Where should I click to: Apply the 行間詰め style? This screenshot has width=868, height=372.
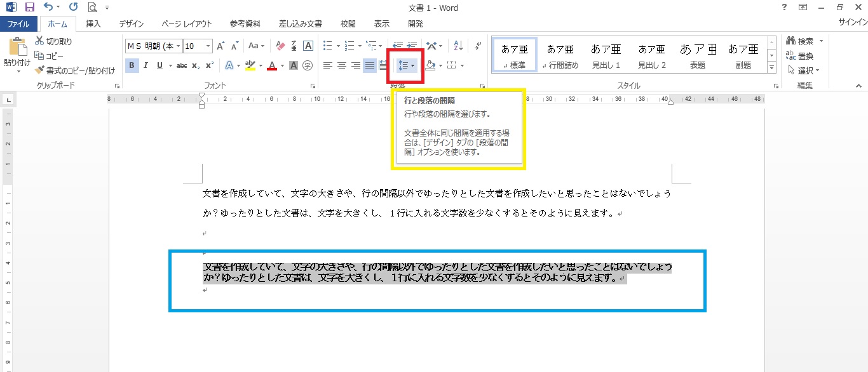560,55
